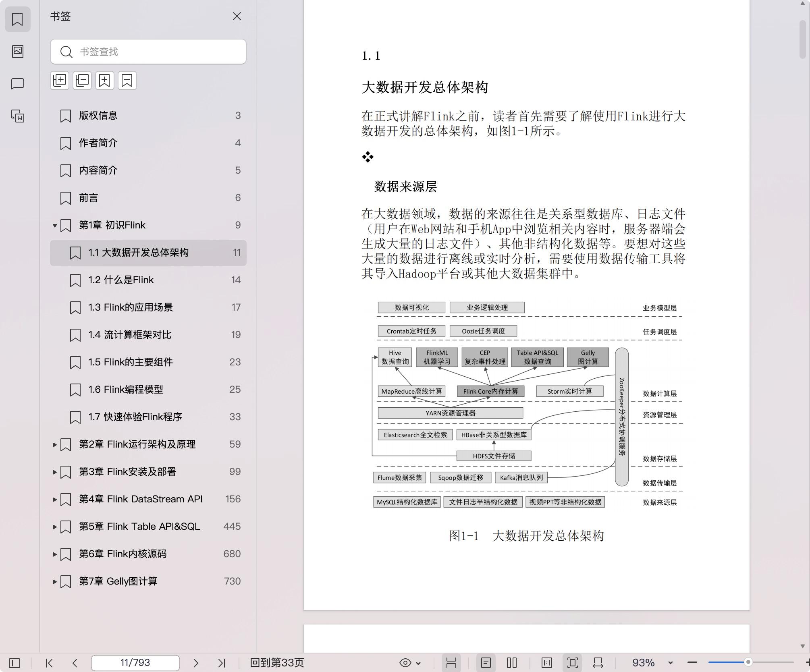Expand the 第3章 Flink安装及部署 chapter

[55, 472]
